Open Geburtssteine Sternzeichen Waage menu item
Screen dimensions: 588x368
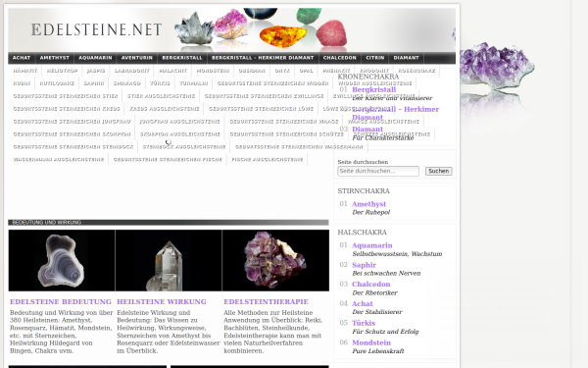284,122
